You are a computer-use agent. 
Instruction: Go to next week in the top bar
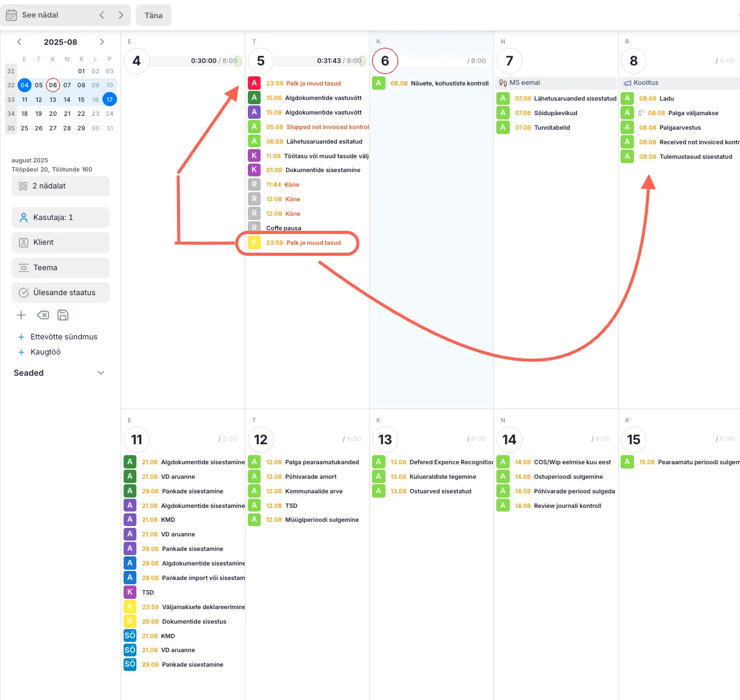[x=121, y=15]
